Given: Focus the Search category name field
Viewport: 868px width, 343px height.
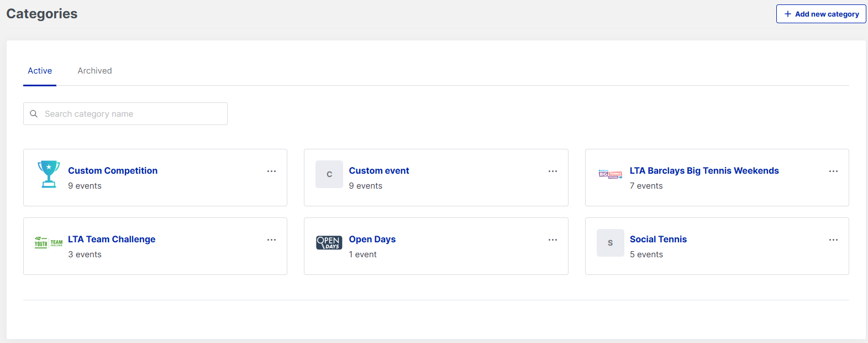Looking at the screenshot, I should coord(133,114).
